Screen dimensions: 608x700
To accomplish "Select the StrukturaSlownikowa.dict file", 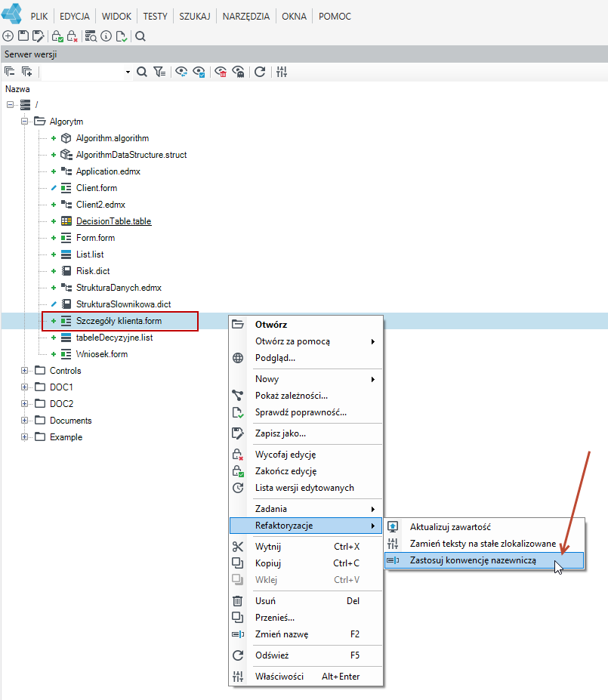I will pyautogui.click(x=124, y=304).
